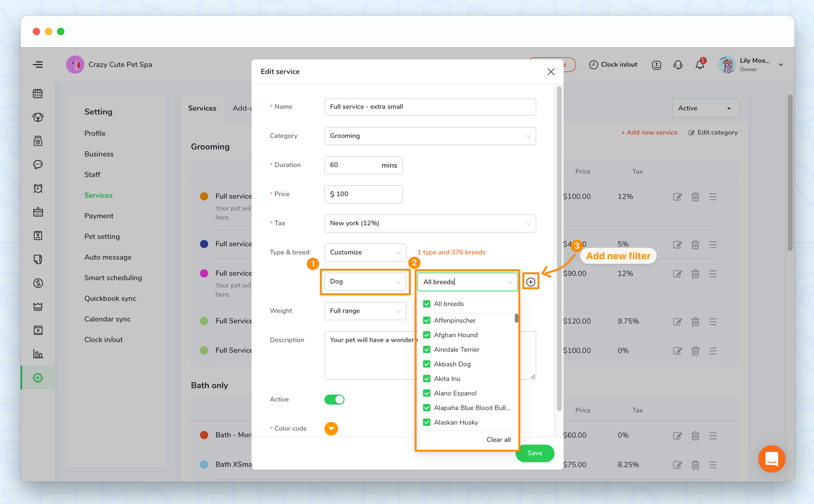814x504 pixels.
Task: Click the Name input field
Action: tap(430, 107)
